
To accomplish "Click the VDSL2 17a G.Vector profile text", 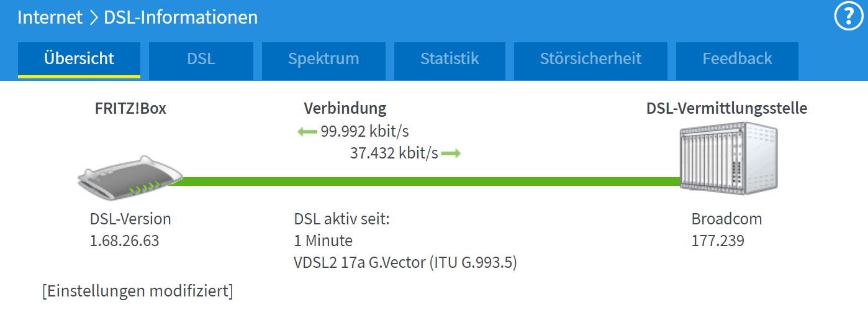I will coord(405,263).
